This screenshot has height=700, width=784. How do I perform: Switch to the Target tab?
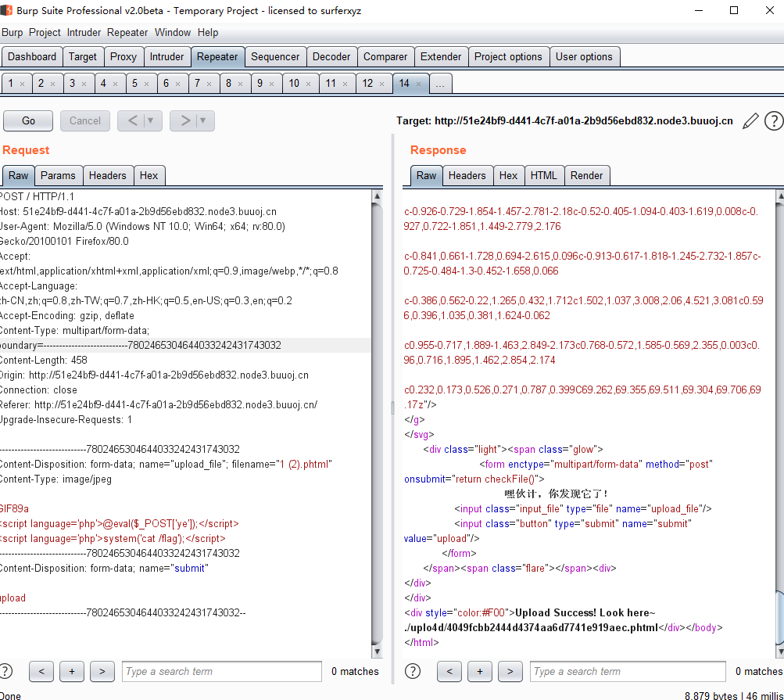[83, 56]
